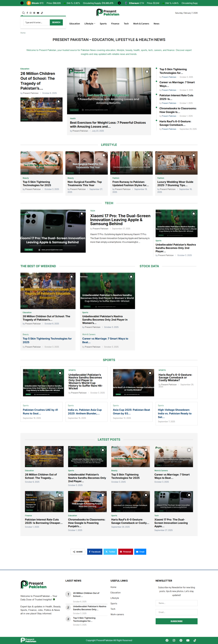
Task: Go to Work & Careers in navigation
Action: click(x=141, y=24)
